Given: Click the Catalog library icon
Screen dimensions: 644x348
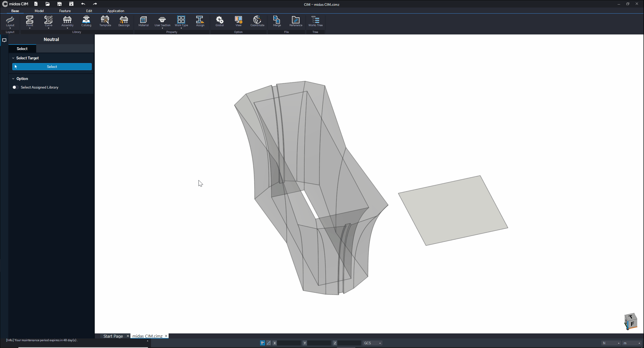Looking at the screenshot, I should coord(86,21).
